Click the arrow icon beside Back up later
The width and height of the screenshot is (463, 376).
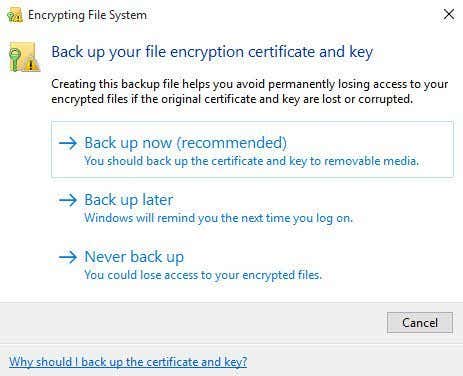coord(68,200)
